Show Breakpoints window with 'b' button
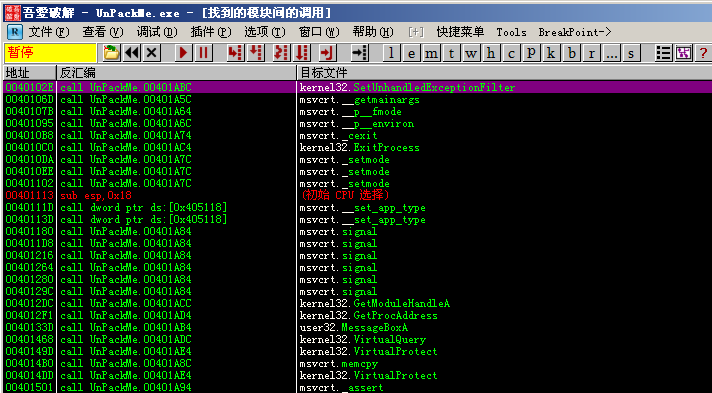This screenshot has width=712, height=393. click(572, 54)
